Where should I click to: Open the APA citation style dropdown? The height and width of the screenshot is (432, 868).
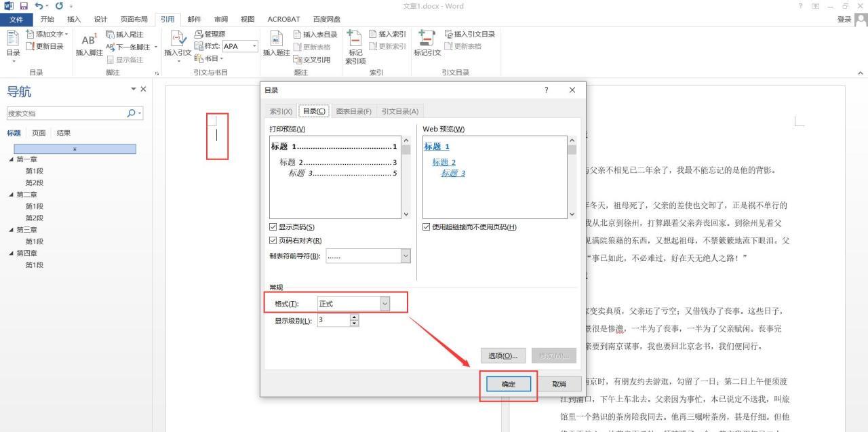pyautogui.click(x=255, y=46)
